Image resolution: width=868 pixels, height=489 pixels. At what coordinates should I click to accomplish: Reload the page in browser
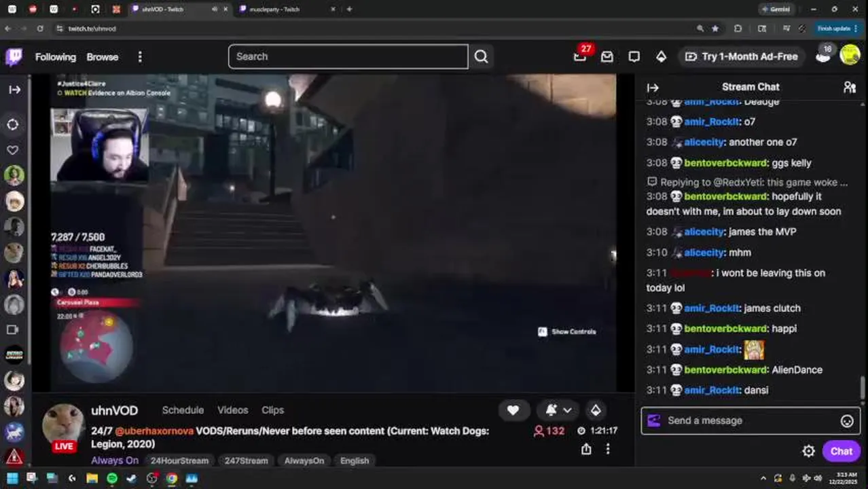(40, 29)
